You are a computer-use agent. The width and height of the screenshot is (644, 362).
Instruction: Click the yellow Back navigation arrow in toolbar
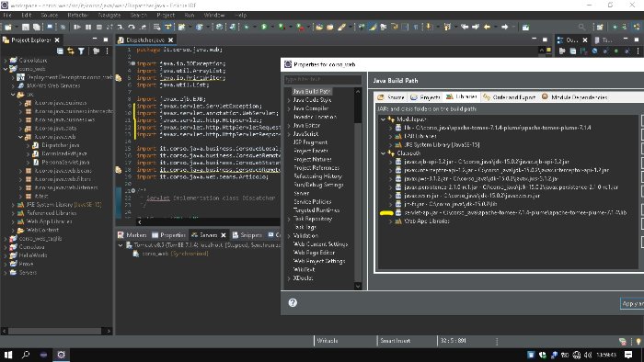click(x=487, y=27)
